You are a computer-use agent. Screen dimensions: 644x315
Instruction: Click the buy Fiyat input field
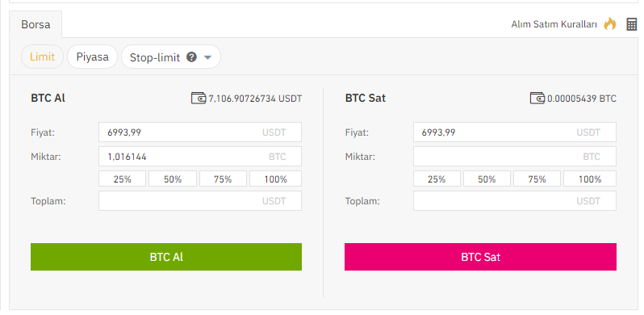200,132
